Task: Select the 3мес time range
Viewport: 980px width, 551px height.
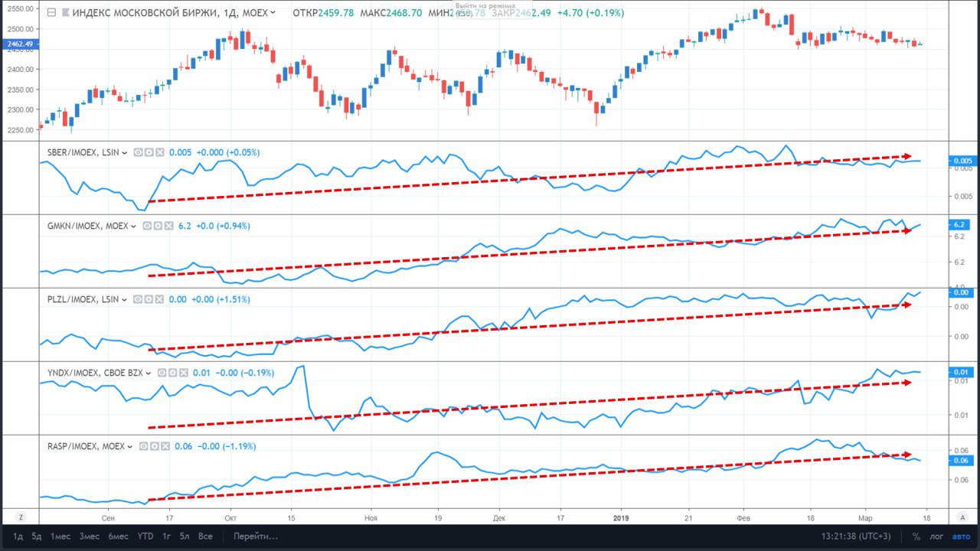Action: (90, 536)
